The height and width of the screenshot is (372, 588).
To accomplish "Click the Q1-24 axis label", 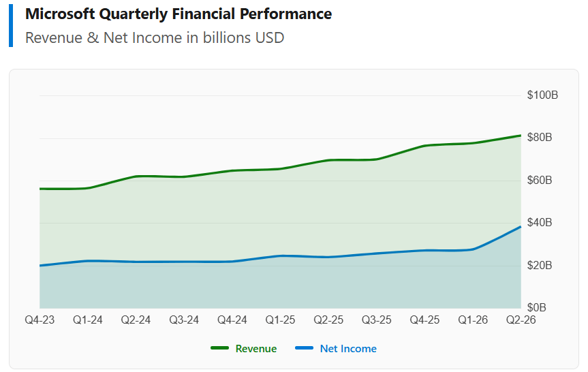I will click(x=88, y=320).
